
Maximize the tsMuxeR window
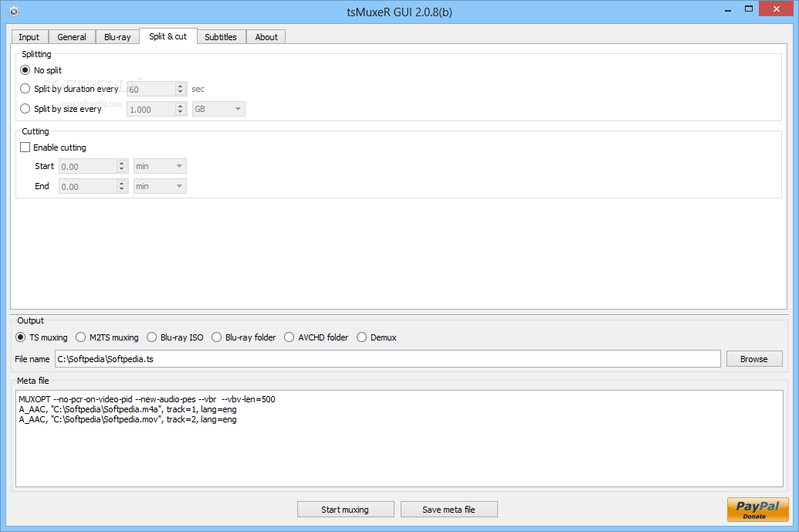point(749,9)
